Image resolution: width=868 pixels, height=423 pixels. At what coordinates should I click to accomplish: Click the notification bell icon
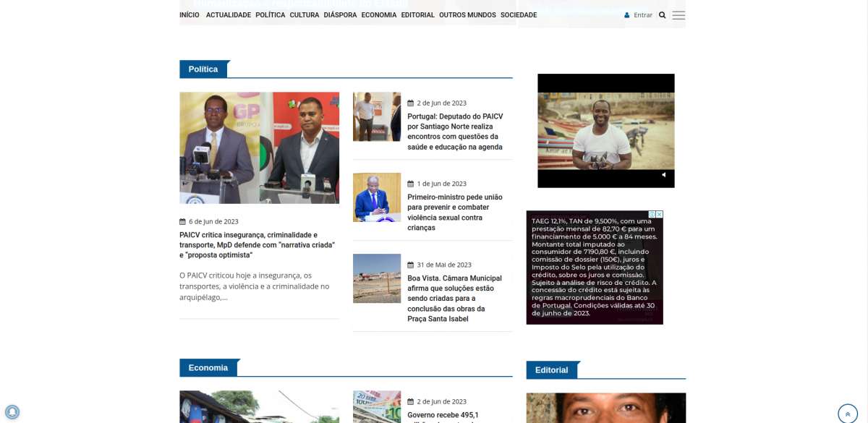[12, 412]
